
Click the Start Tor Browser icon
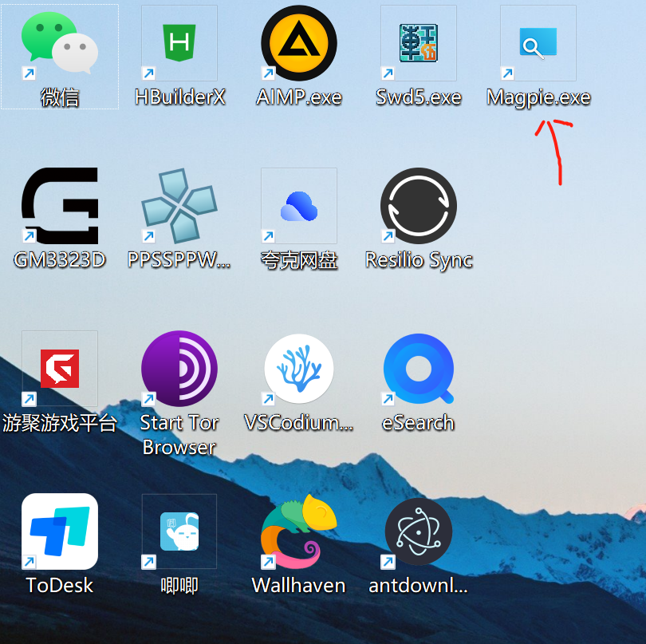(x=179, y=369)
